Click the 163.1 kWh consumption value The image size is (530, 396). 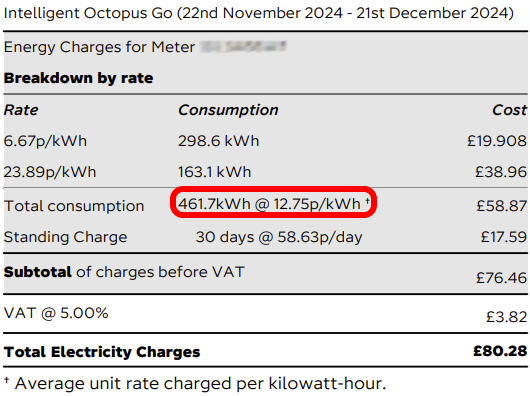pyautogui.click(x=214, y=172)
